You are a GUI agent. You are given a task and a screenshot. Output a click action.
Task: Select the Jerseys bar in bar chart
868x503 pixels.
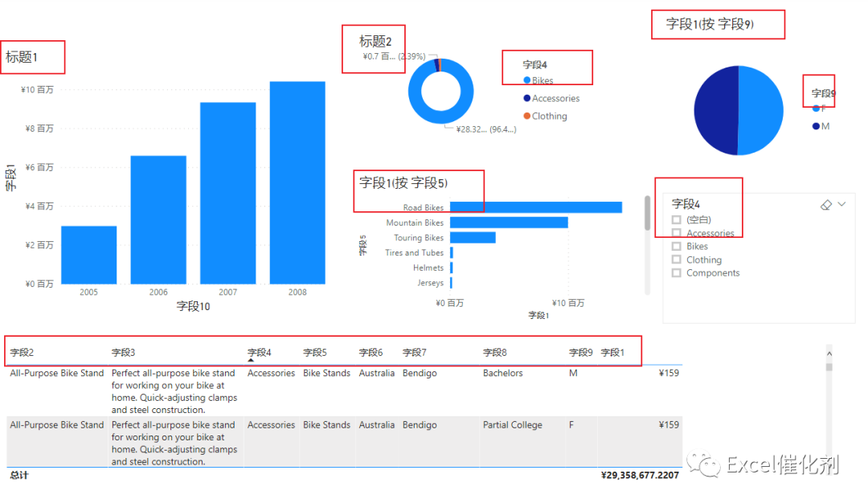tap(452, 283)
